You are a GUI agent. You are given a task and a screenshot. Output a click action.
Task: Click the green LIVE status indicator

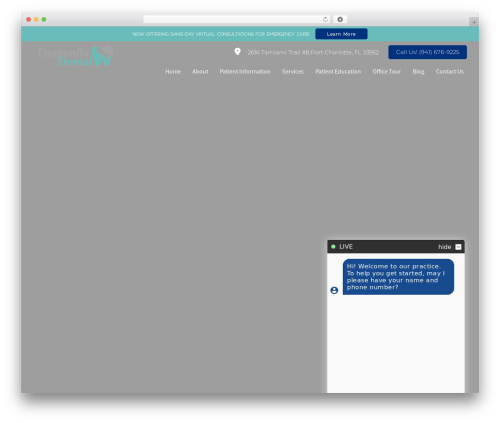[333, 247]
